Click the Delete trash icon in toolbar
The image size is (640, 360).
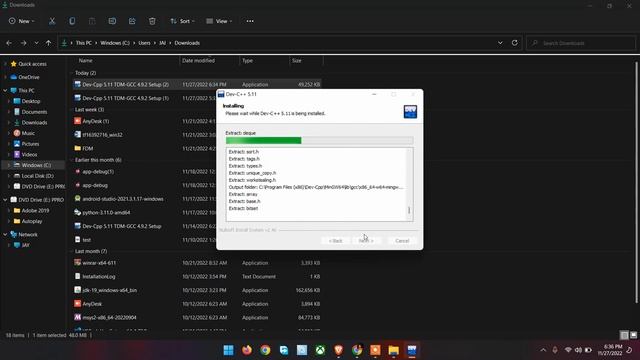click(x=152, y=21)
